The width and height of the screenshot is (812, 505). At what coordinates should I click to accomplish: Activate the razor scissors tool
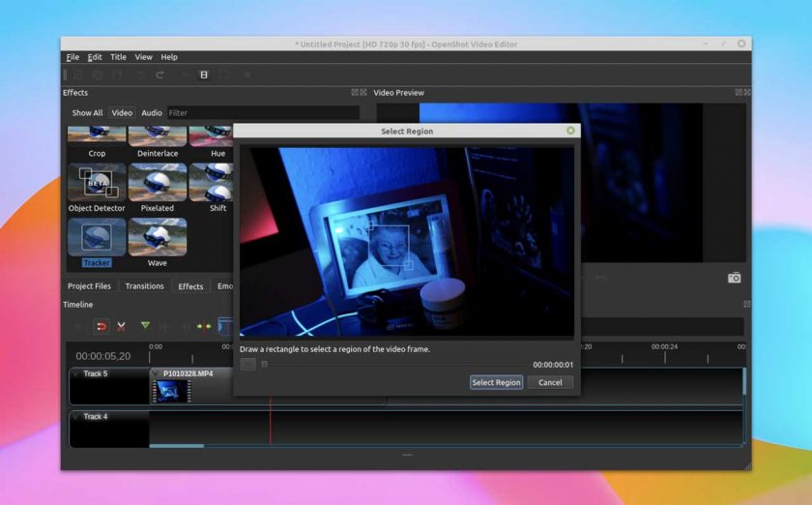(x=121, y=326)
